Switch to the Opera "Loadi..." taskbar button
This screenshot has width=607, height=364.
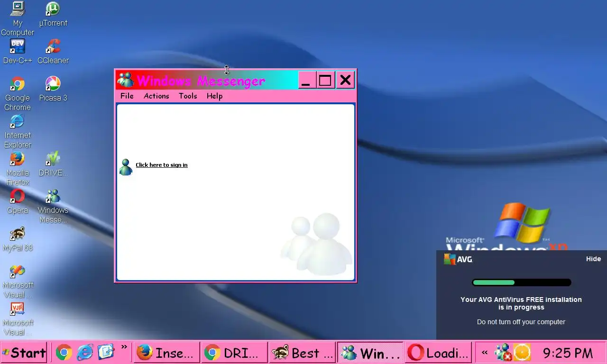tap(439, 353)
